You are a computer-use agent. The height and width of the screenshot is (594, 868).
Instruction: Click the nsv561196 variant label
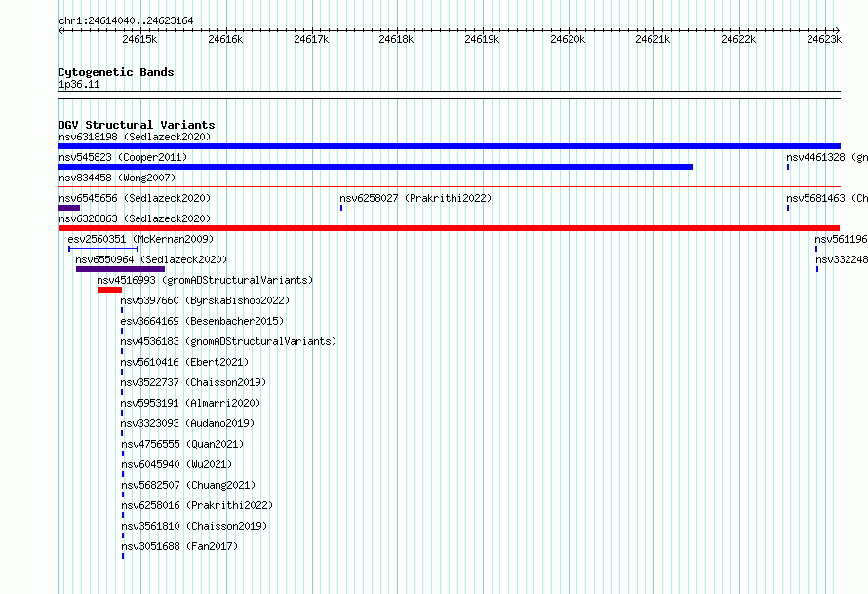click(841, 239)
